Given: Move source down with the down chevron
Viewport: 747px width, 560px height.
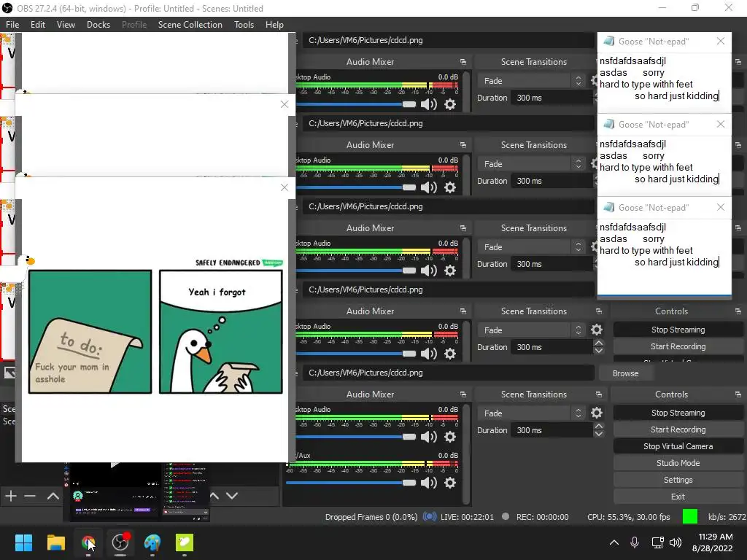Looking at the screenshot, I should [x=232, y=496].
